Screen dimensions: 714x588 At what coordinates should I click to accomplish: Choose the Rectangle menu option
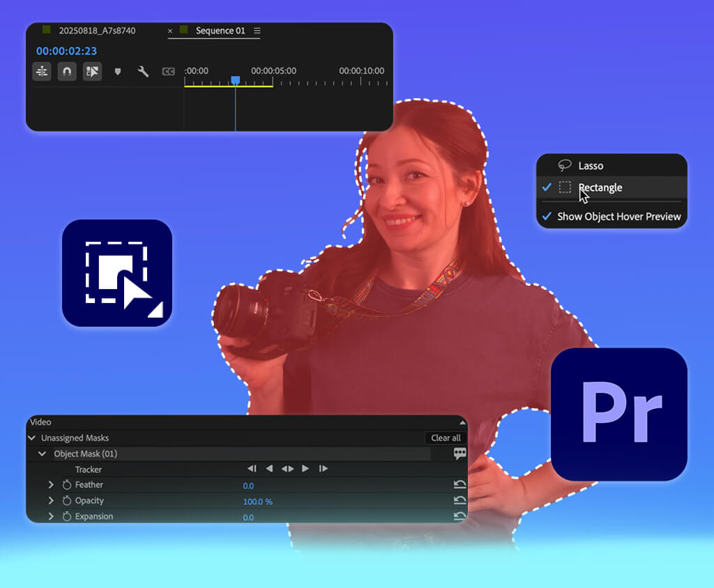612,187
